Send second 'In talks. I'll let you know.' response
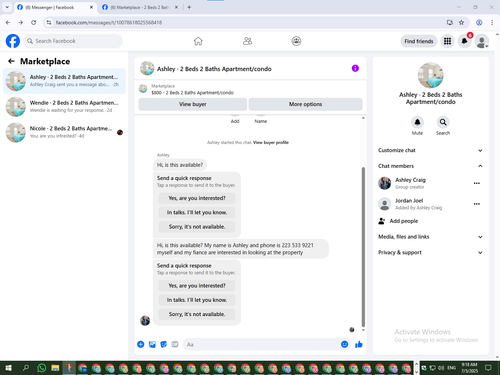 [x=197, y=300]
